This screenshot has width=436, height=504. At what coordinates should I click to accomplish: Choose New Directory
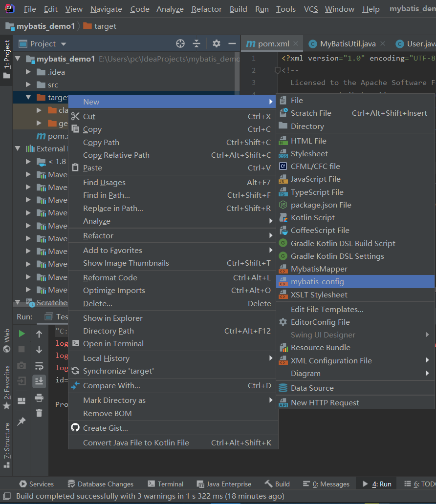pos(355,126)
